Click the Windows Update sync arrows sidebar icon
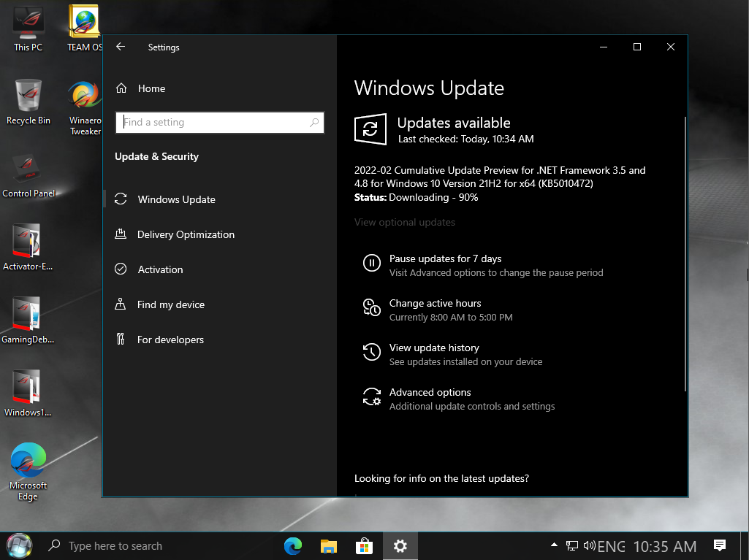 pyautogui.click(x=121, y=199)
